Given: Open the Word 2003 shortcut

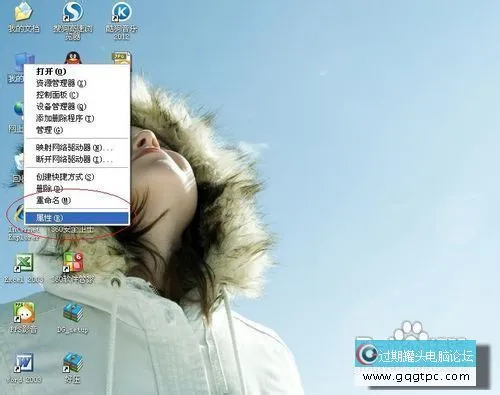Looking at the screenshot, I should coord(23,363).
